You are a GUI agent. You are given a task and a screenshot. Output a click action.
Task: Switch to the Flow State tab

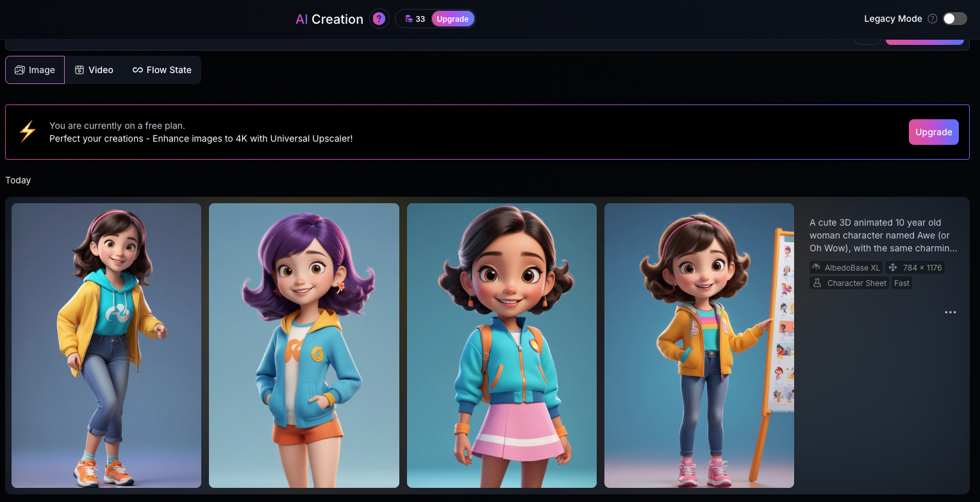162,69
